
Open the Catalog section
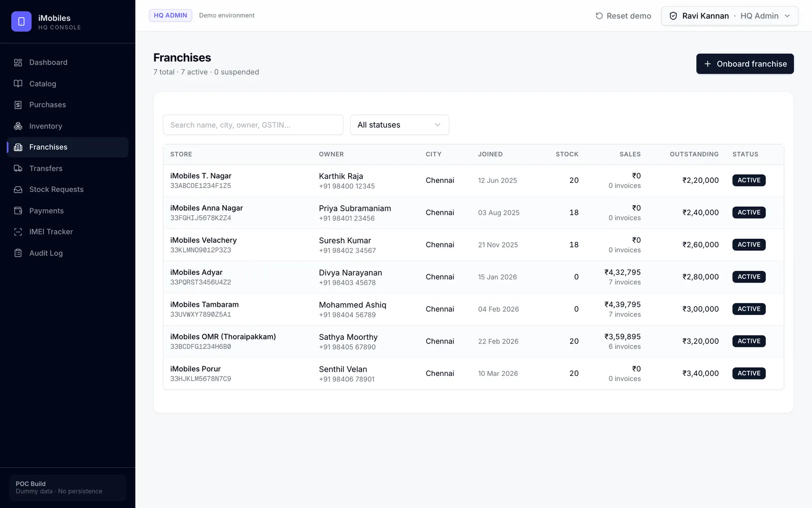click(68, 84)
